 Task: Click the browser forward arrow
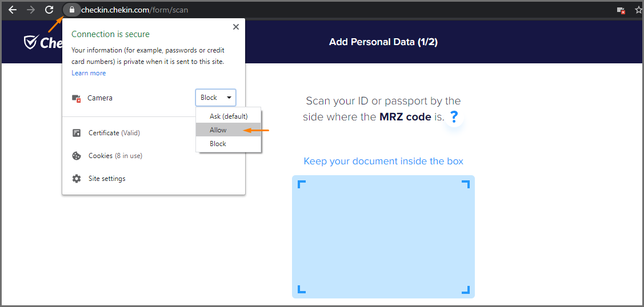31,10
